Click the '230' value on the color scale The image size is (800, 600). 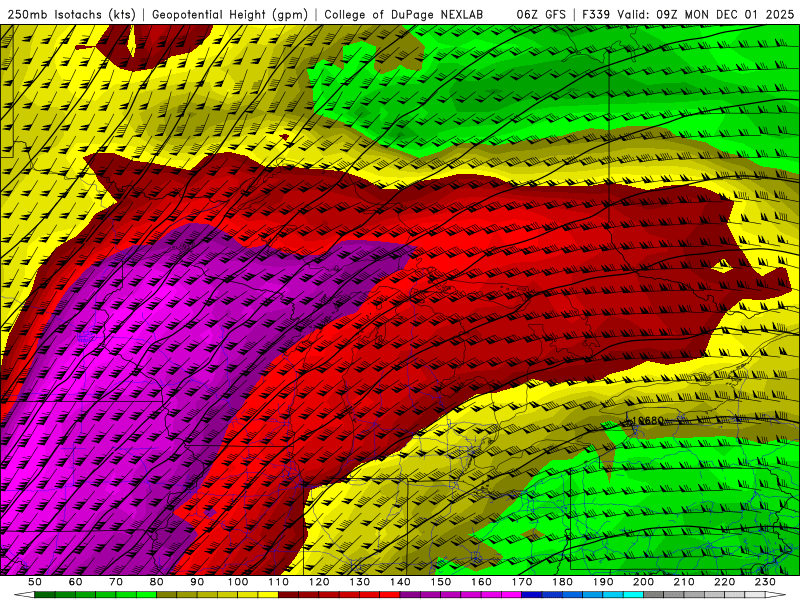[x=765, y=582]
